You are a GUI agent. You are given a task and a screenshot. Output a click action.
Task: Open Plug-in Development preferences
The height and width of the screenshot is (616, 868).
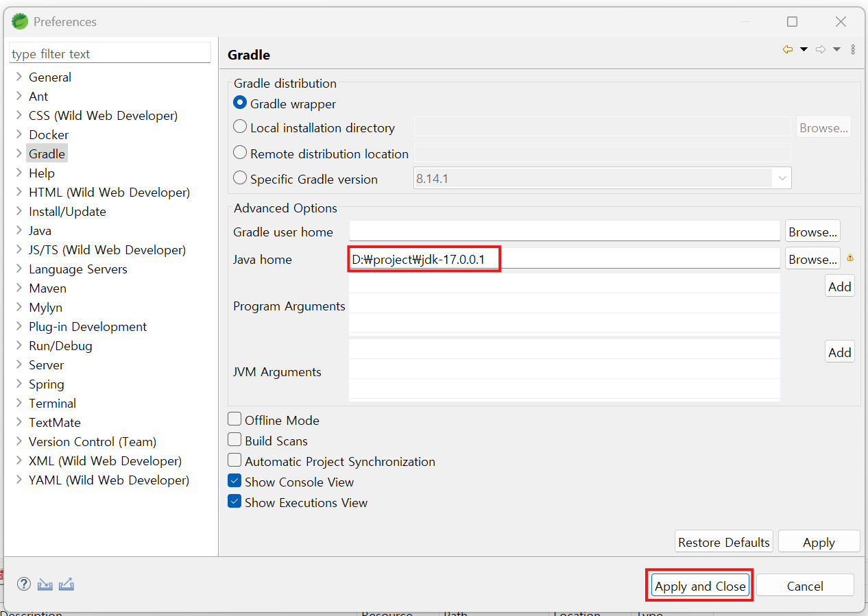click(x=88, y=326)
